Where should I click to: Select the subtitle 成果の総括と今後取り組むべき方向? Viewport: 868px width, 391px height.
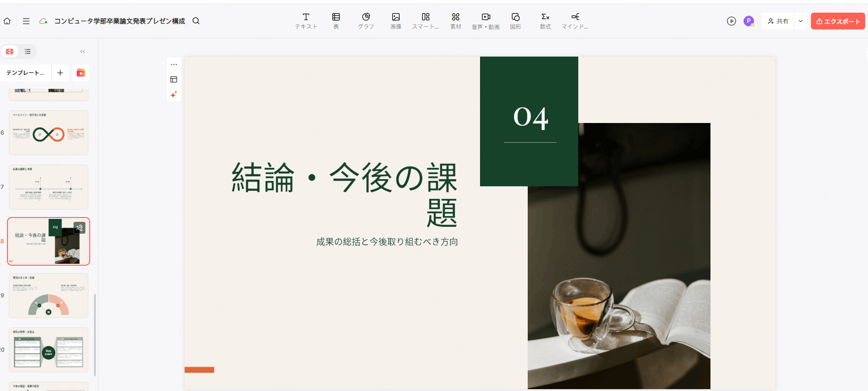click(x=387, y=242)
